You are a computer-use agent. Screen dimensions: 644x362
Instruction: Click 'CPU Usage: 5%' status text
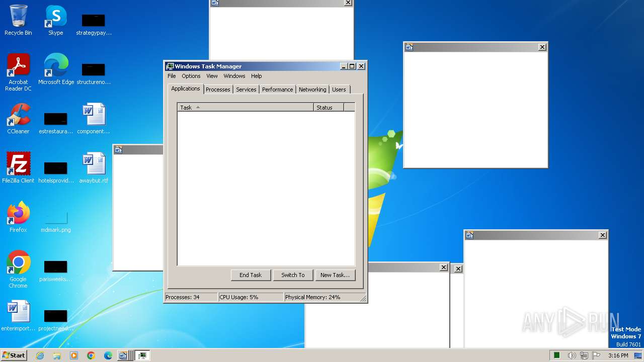[251, 297]
